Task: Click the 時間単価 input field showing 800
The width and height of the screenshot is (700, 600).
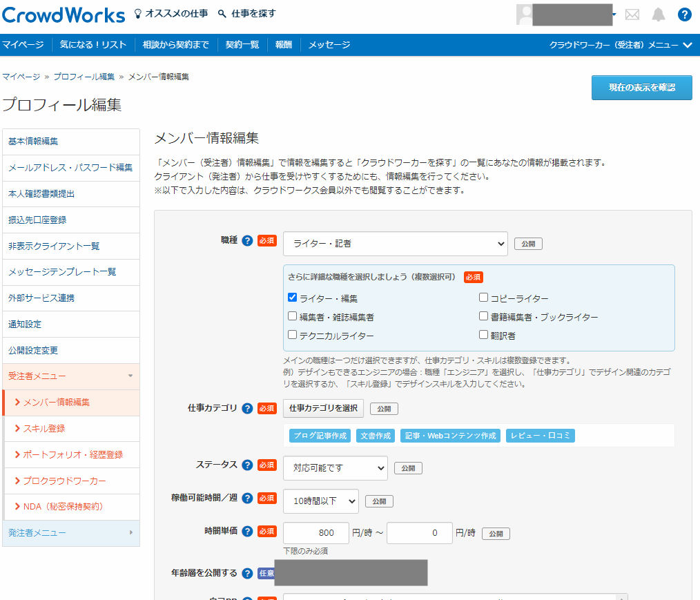Action: click(315, 533)
